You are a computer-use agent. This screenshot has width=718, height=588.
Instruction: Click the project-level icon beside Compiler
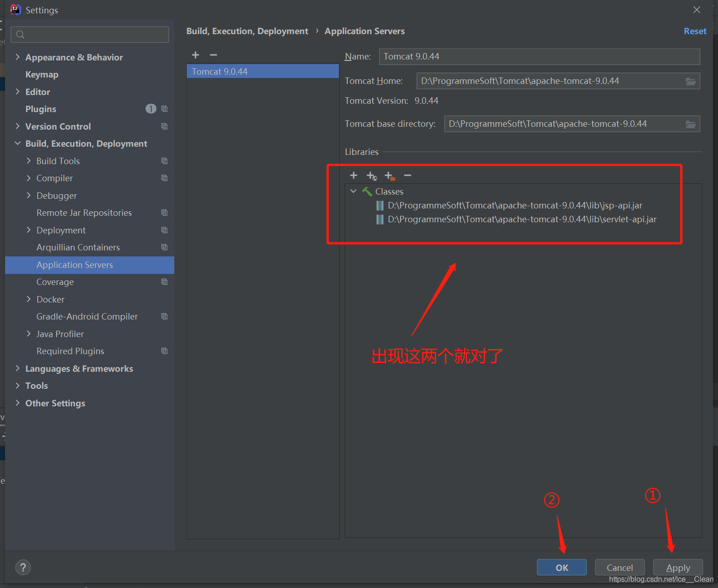[x=165, y=178]
